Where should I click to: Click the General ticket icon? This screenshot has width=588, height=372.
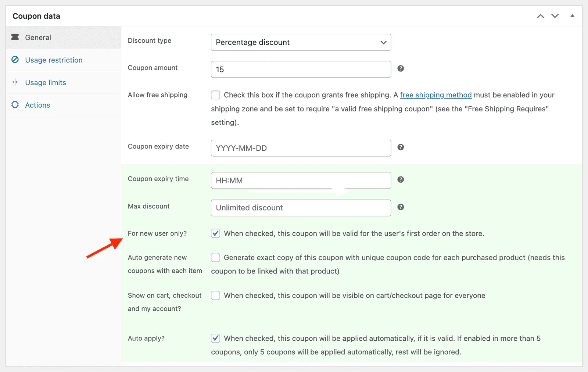point(15,37)
